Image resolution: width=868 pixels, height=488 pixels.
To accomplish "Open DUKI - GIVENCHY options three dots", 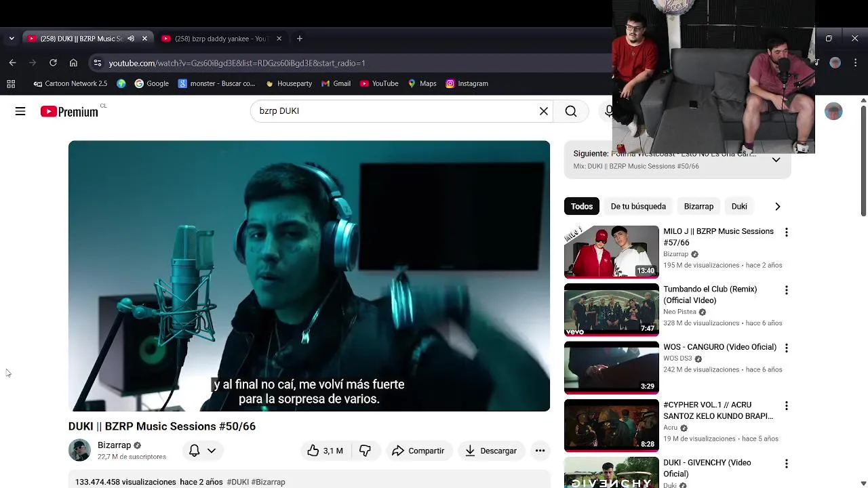I will pyautogui.click(x=786, y=464).
